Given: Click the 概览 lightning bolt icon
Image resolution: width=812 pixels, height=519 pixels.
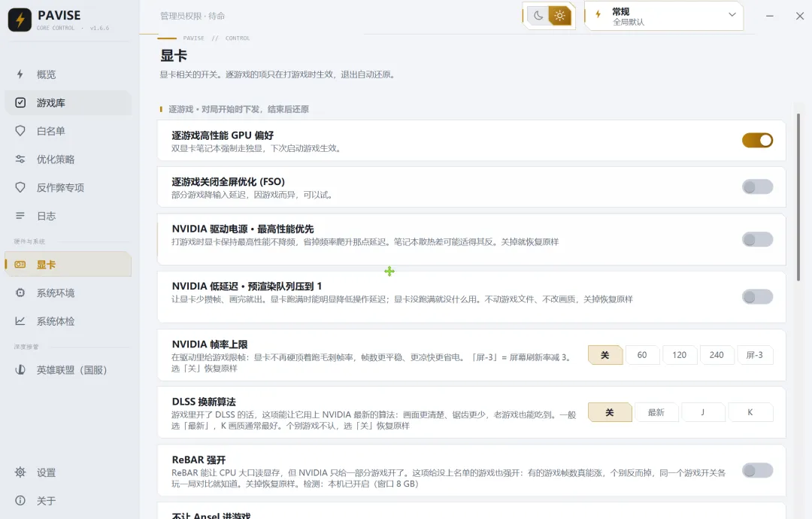Looking at the screenshot, I should 20,74.
